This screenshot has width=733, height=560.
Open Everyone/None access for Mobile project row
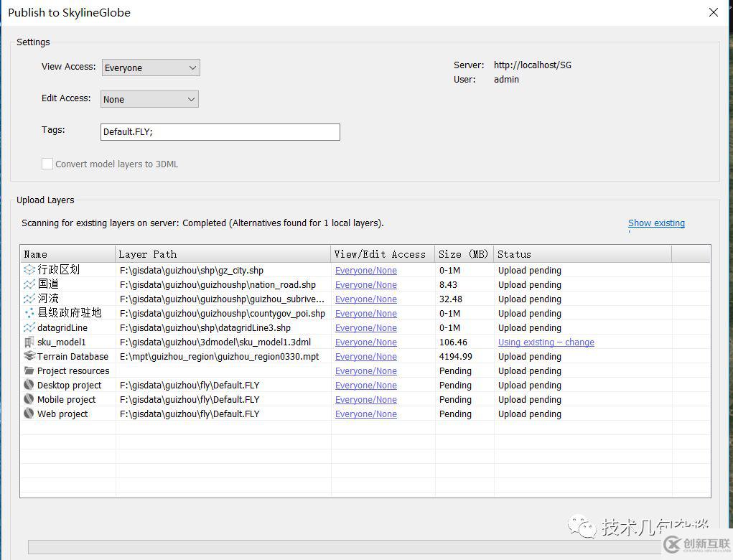366,400
